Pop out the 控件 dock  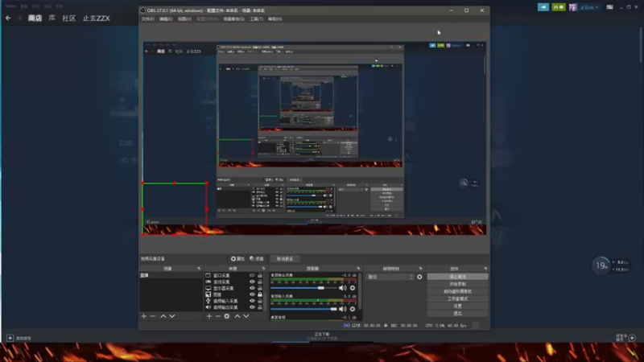point(485,269)
